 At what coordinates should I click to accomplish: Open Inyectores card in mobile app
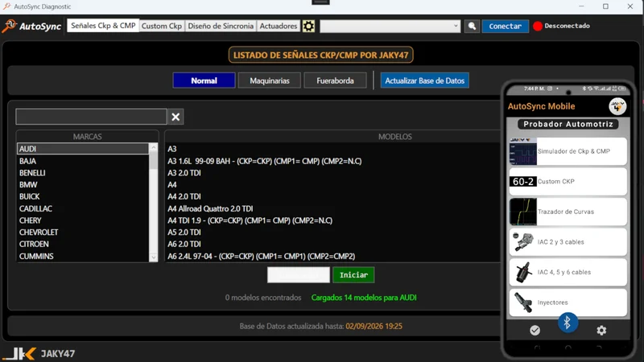pos(568,302)
